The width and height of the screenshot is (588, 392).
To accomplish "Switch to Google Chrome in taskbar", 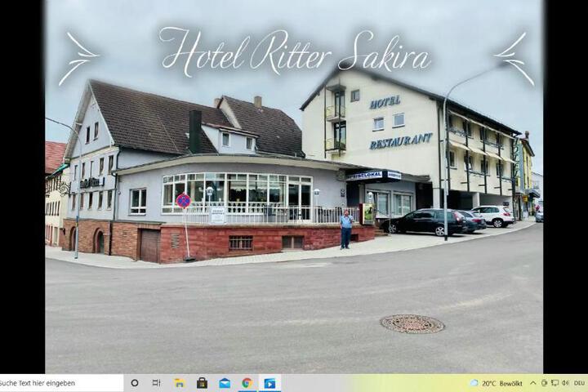I will 247,383.
